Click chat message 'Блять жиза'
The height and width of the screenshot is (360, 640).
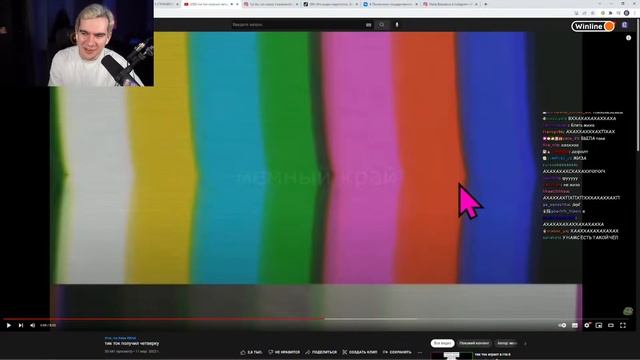[569, 125]
